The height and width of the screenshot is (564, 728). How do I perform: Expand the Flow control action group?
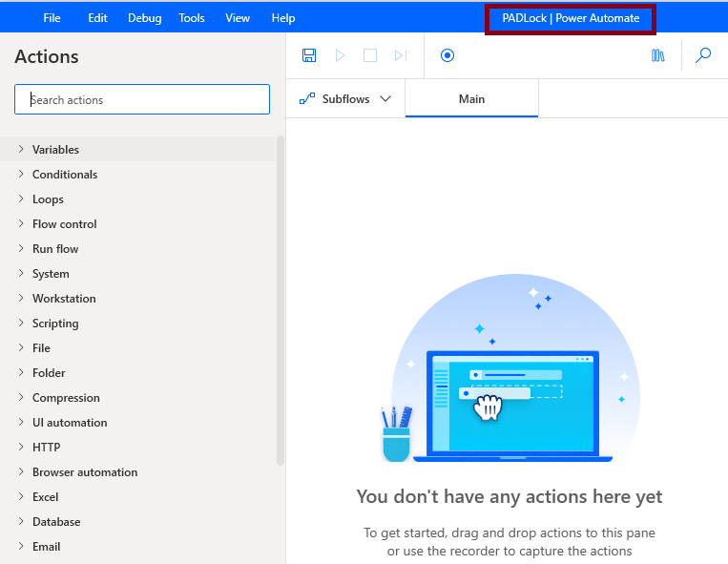[x=138, y=223]
